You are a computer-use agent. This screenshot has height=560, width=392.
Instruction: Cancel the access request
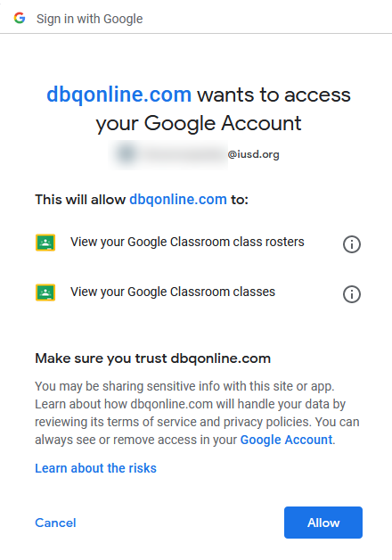pyautogui.click(x=55, y=523)
